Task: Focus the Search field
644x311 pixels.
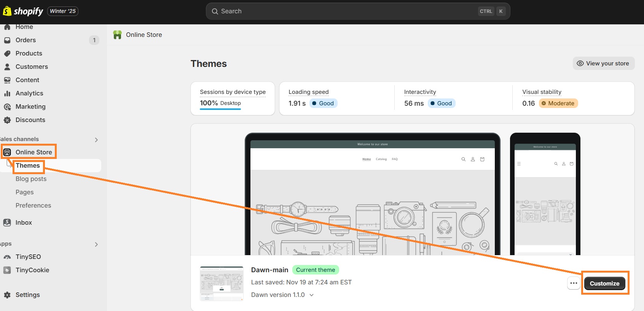Action: (x=358, y=11)
